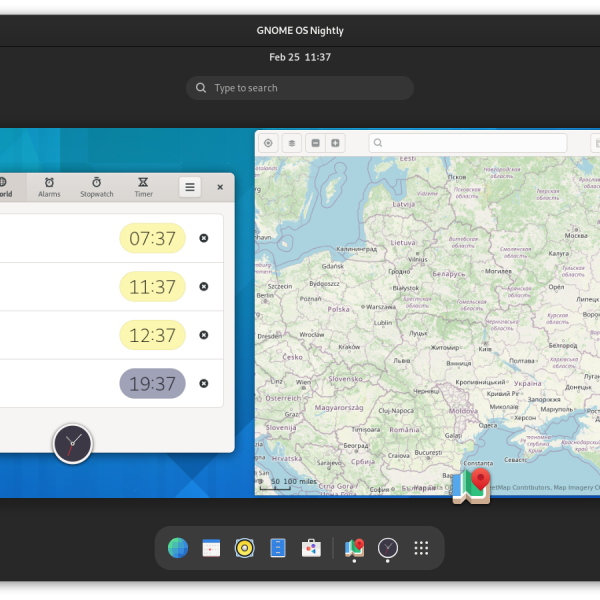Open Clocks from the dock
The image size is (600, 600).
pos(388,548)
